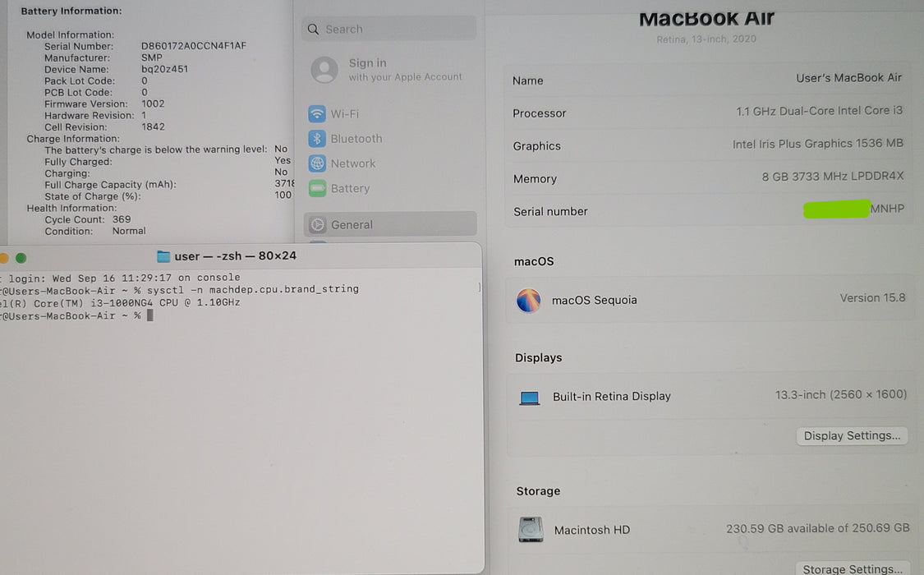
Task: Click the macOS section heading
Action: coord(534,261)
